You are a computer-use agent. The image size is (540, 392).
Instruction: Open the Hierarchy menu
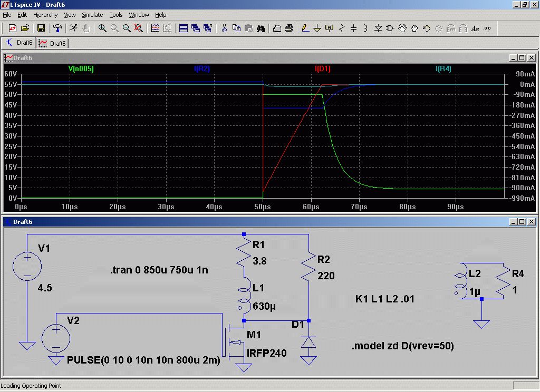pyautogui.click(x=45, y=15)
